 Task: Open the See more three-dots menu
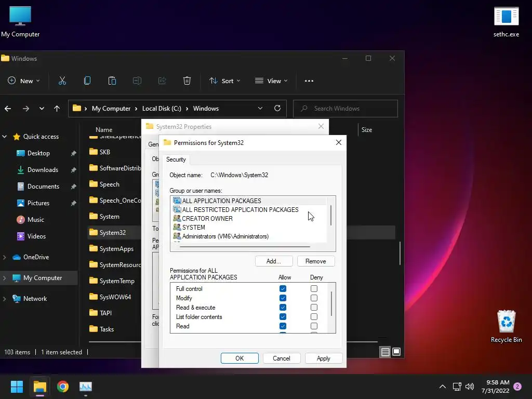point(309,81)
